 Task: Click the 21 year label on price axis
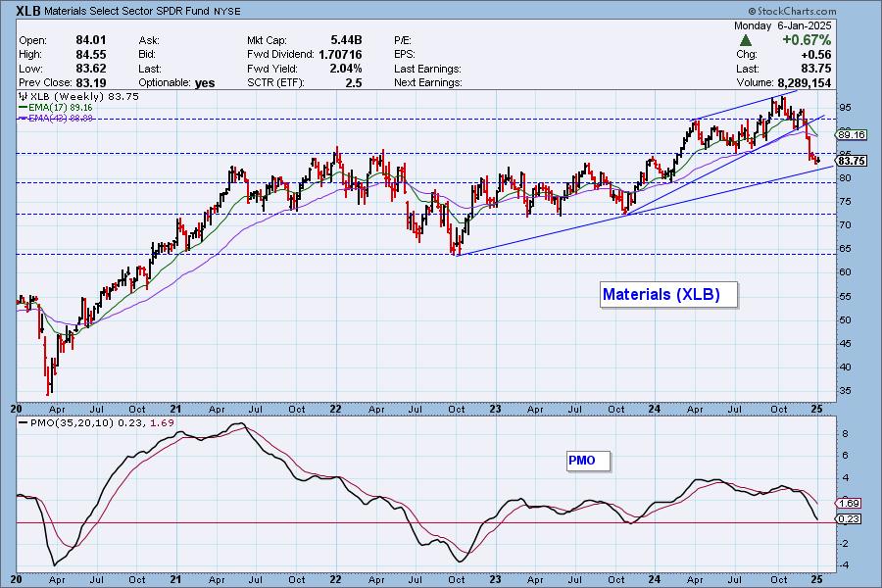tap(176, 409)
